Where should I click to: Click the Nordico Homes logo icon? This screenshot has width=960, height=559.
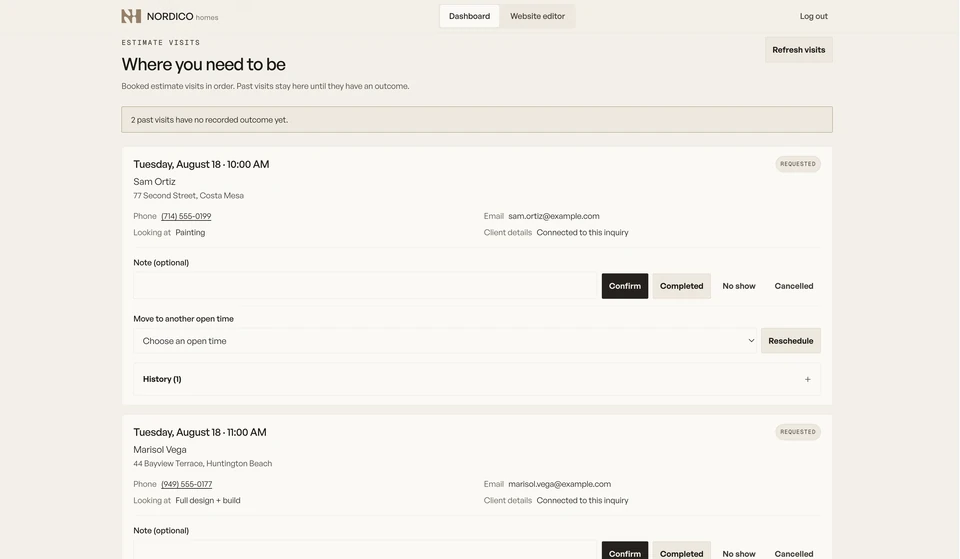coord(131,16)
